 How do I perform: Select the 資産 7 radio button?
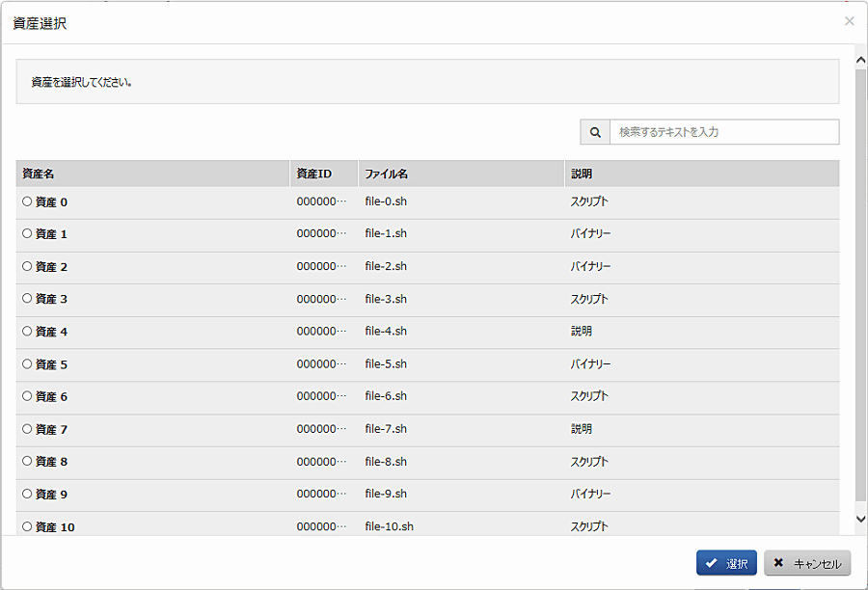tap(27, 429)
